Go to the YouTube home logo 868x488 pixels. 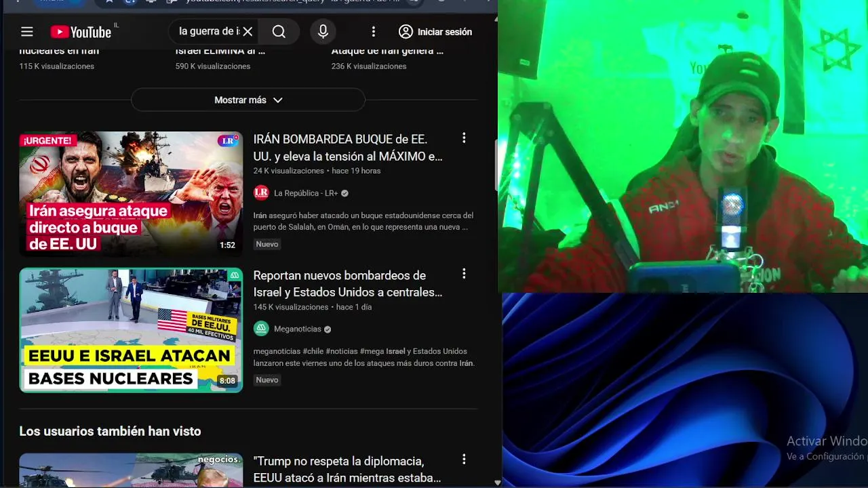tap(81, 32)
